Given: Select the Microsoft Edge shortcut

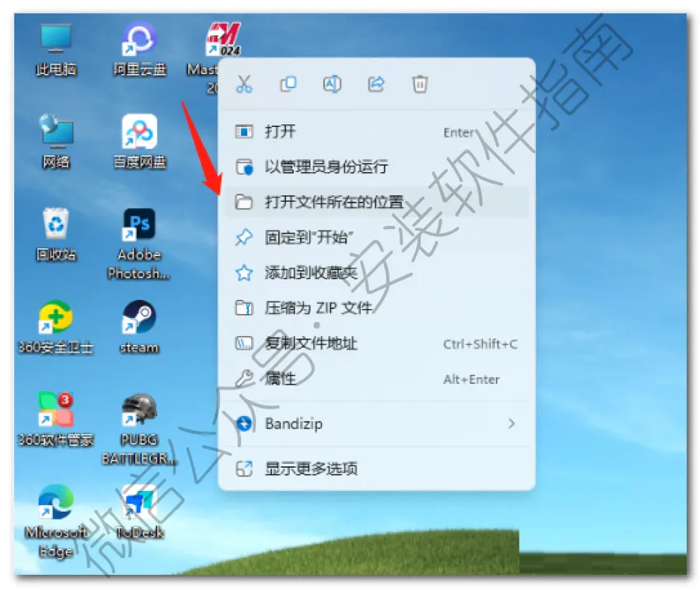Looking at the screenshot, I should 56,521.
